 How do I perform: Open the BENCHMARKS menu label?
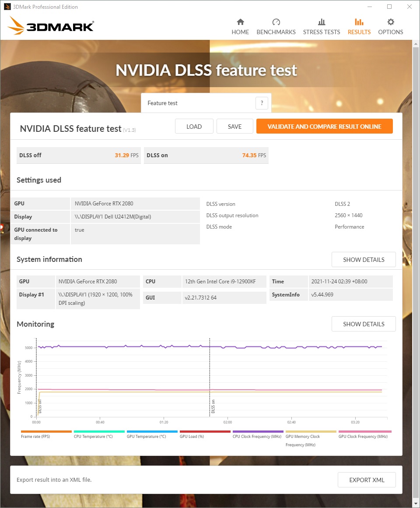[x=276, y=32]
